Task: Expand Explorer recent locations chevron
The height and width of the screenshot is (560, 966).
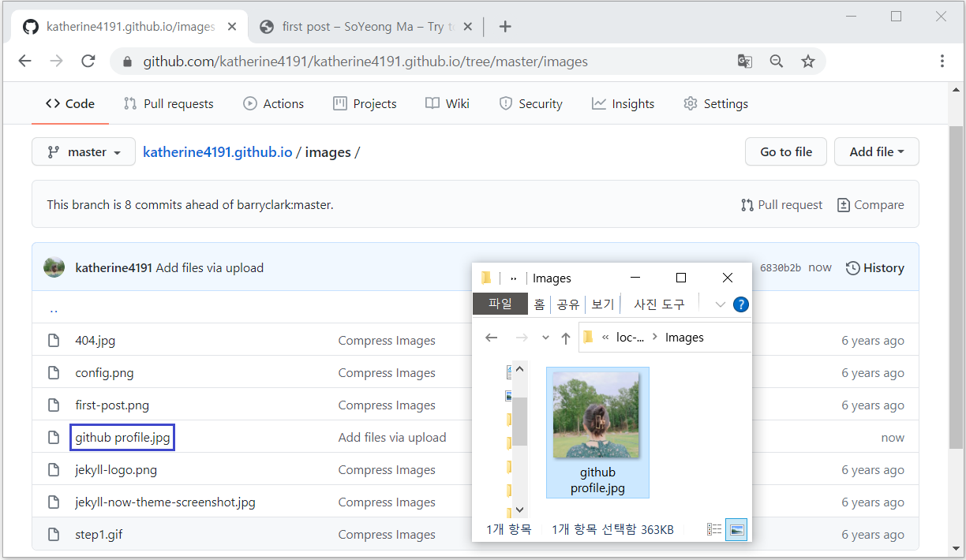Action: coord(545,338)
